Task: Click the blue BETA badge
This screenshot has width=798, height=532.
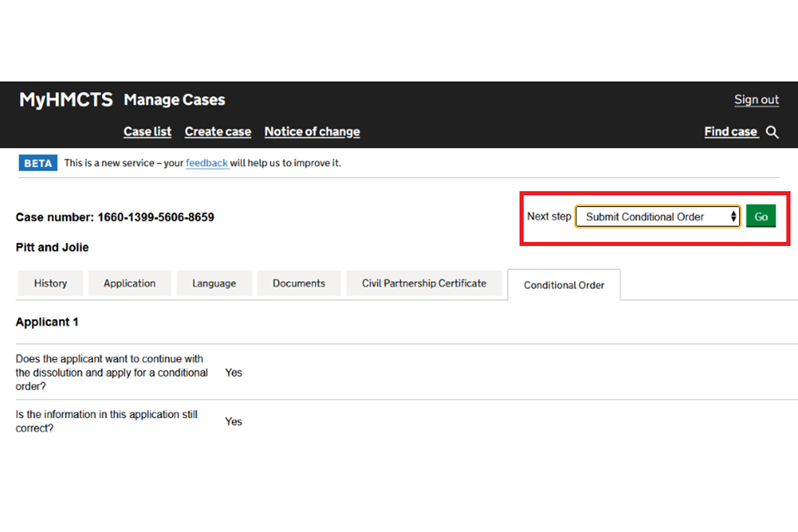Action: click(x=38, y=163)
